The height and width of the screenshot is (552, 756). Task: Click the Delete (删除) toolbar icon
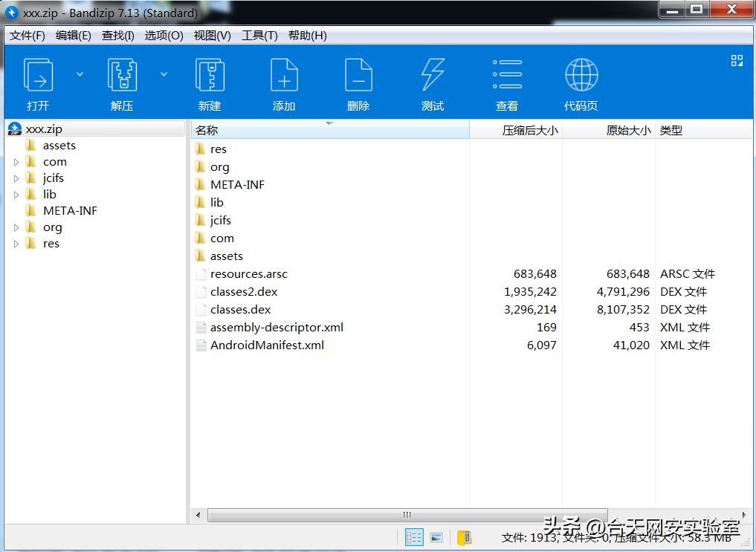coord(358,77)
